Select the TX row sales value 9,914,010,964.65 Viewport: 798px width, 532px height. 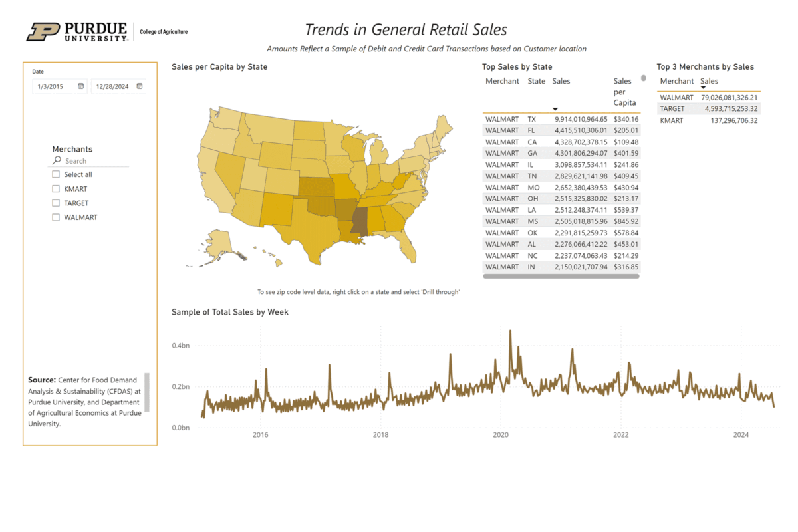coord(581,119)
